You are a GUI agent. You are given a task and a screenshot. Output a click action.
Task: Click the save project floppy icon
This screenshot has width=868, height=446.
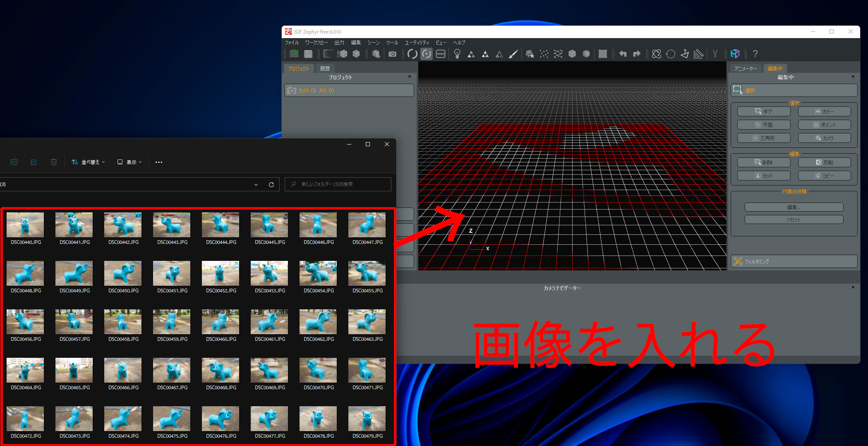(x=308, y=54)
